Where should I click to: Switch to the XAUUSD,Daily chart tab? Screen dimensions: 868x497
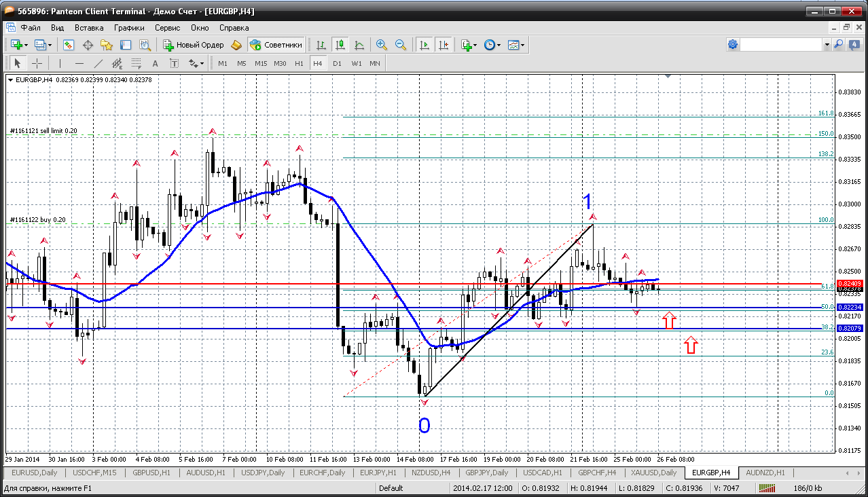[x=653, y=473]
